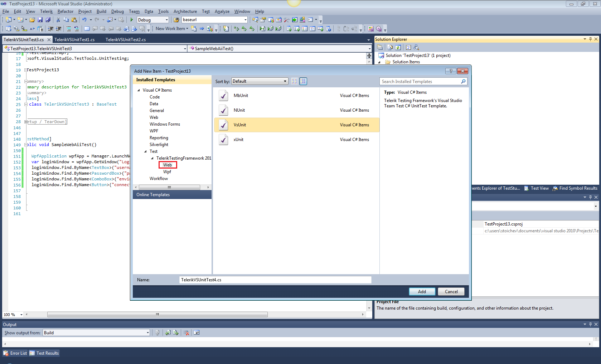Image resolution: width=601 pixels, height=364 pixels.
Task: Expand the Online Templates section
Action: coord(172,195)
